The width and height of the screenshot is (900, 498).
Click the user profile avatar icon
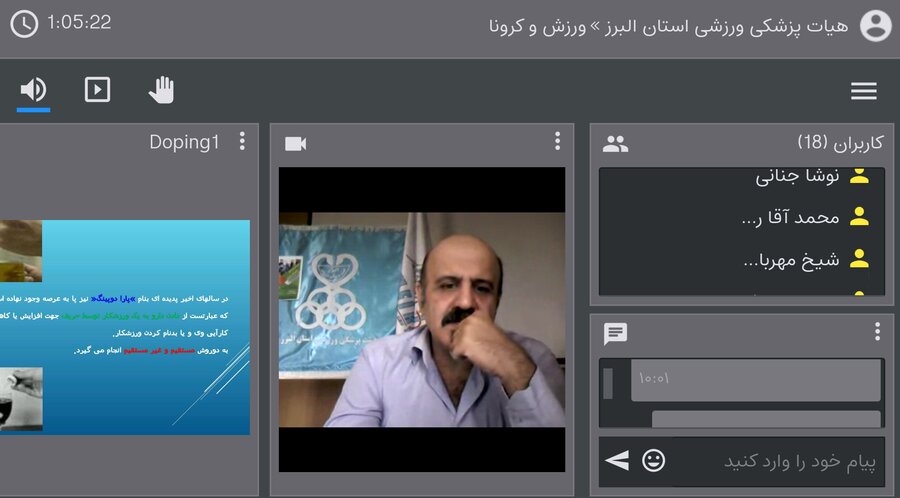[x=875, y=25]
